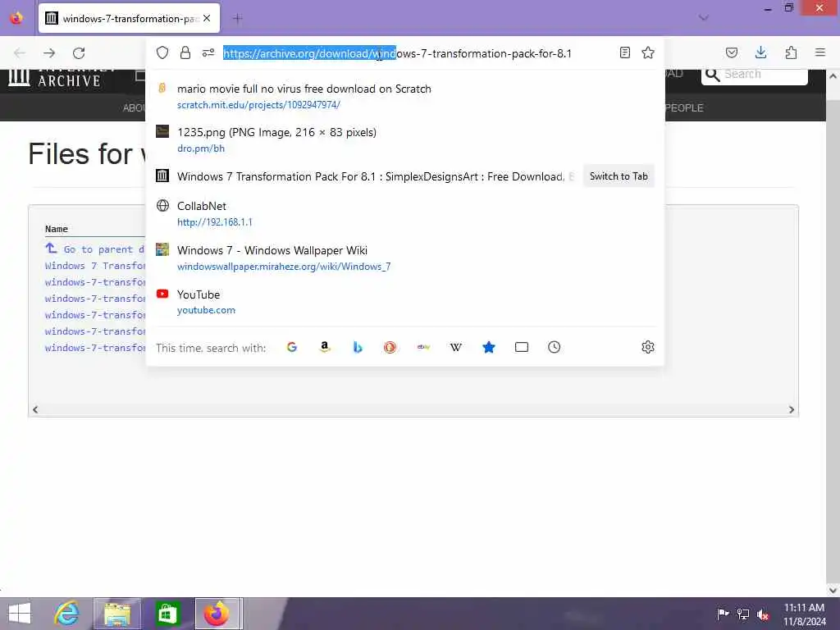Go back to the previous page
Viewport: 840px width, 630px height.
(20, 53)
